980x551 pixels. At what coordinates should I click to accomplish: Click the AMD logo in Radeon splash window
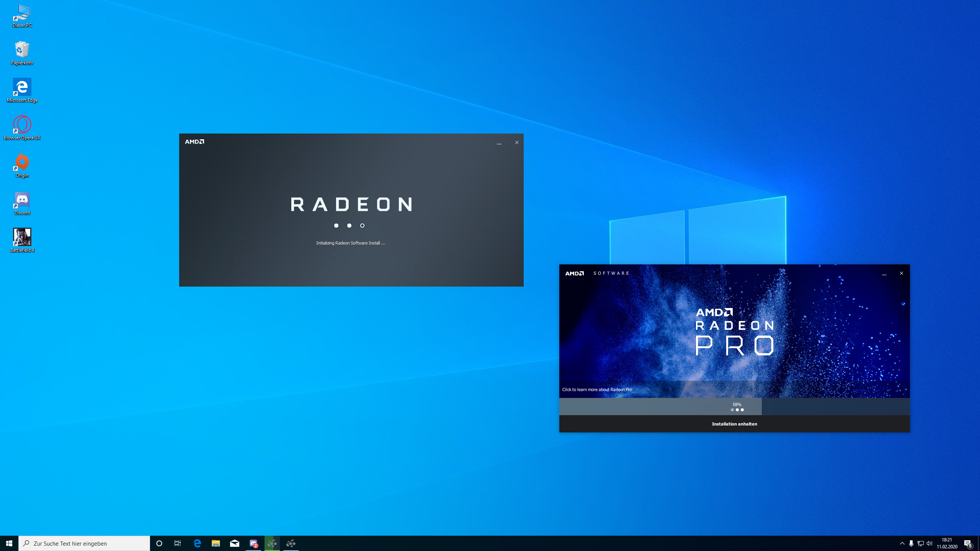tap(194, 142)
